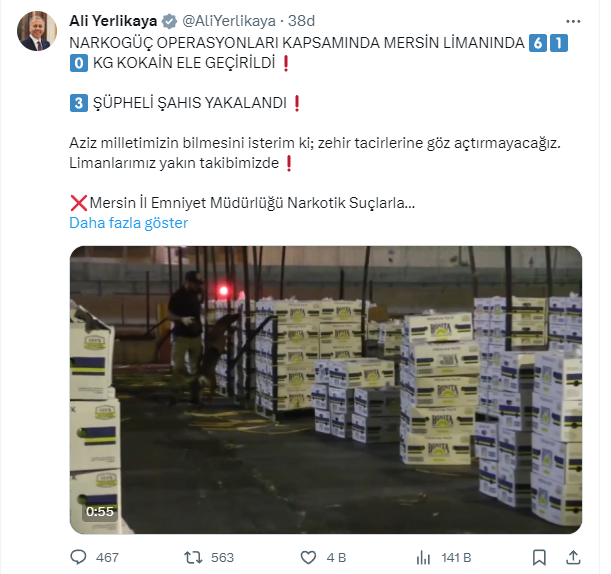Click the retweet arrows icon

(193, 557)
